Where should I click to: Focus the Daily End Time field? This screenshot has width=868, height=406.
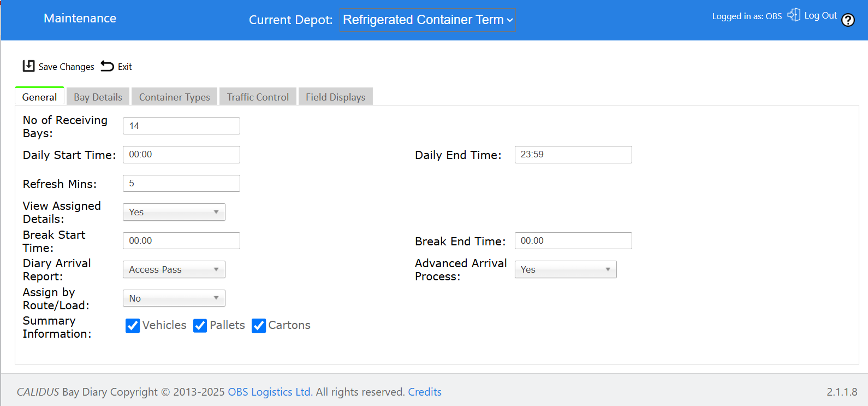coord(573,155)
